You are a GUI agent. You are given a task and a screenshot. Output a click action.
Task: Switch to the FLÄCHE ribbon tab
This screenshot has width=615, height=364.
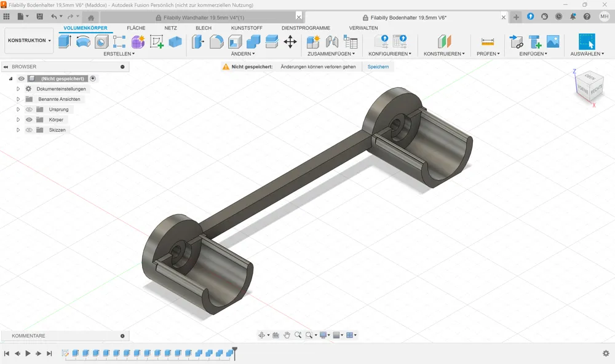point(136,28)
